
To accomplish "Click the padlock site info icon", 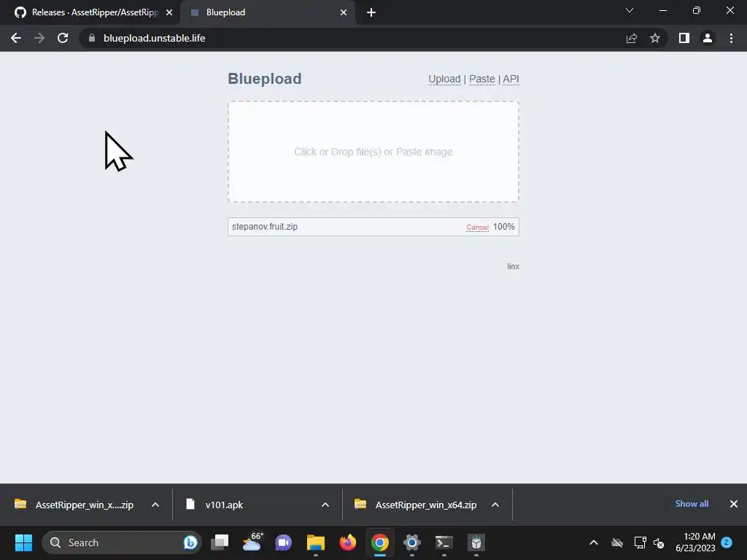I will [92, 38].
